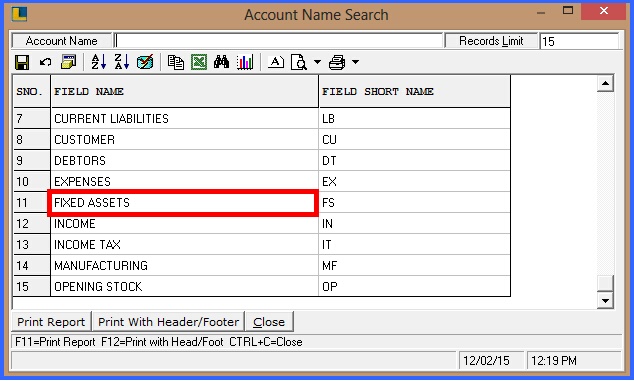Click the FIELD SHORT NAME column header
The width and height of the screenshot is (634, 381).
414,91
